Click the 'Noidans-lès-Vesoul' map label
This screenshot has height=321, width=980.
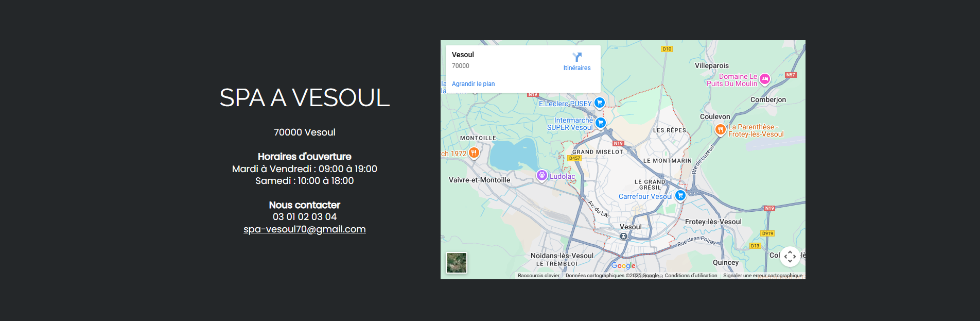click(562, 256)
